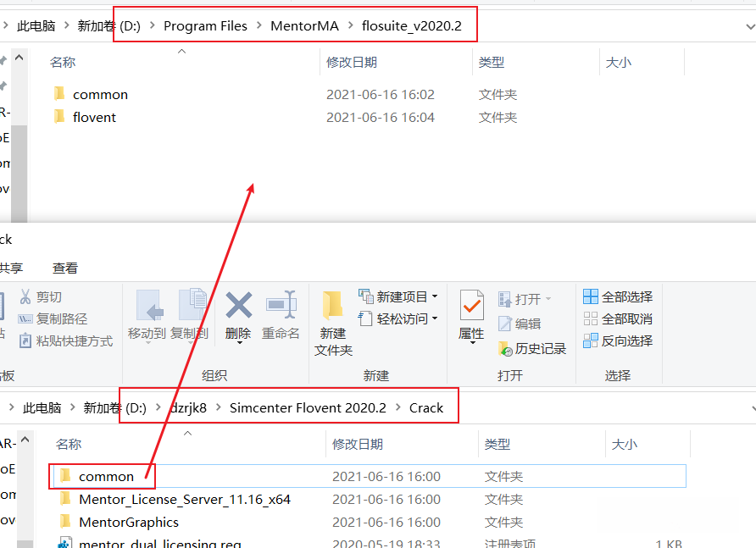Click the common folder icon in flosuite_v2020.2 window

(x=59, y=93)
